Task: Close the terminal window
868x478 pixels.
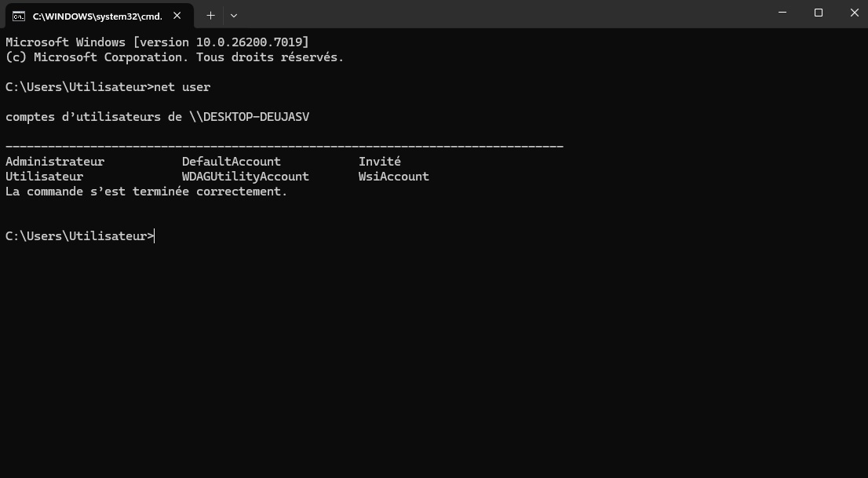Action: pos(854,13)
